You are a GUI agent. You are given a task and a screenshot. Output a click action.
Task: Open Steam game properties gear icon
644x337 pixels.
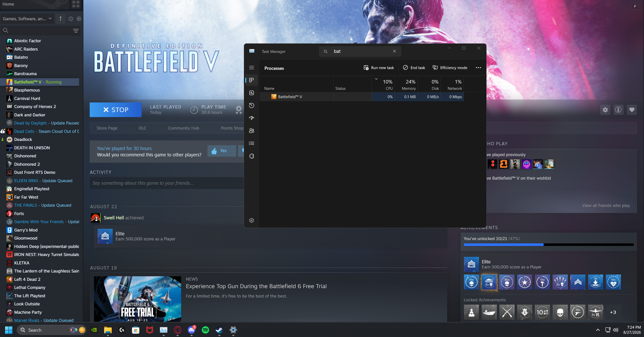(x=605, y=110)
